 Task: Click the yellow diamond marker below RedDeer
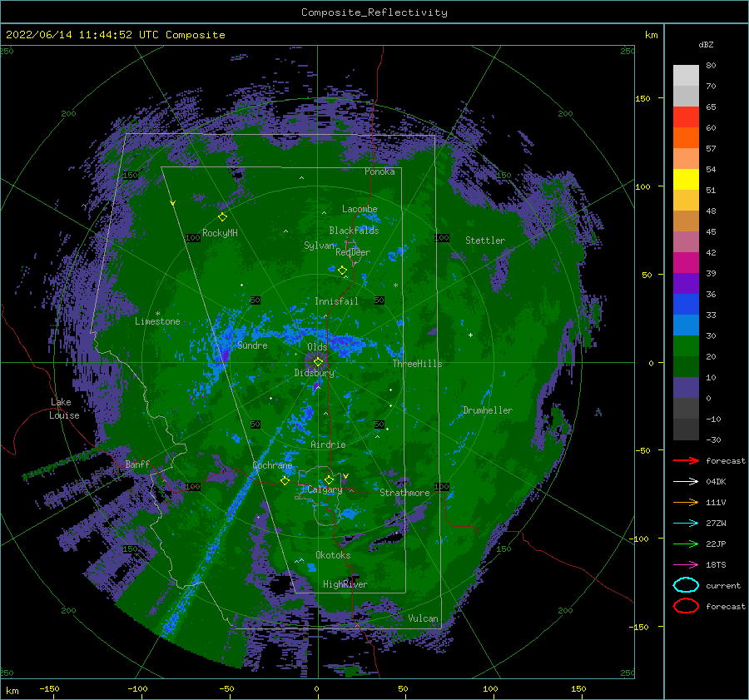(342, 271)
